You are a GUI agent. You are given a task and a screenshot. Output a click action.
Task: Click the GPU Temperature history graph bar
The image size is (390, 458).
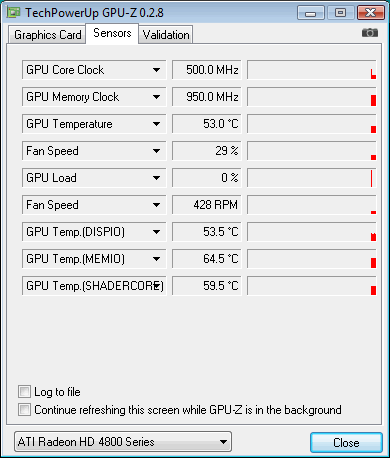tap(311, 124)
